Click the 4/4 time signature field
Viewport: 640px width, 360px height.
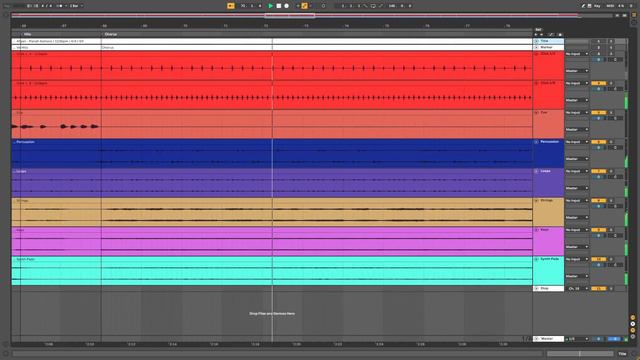tap(47, 6)
